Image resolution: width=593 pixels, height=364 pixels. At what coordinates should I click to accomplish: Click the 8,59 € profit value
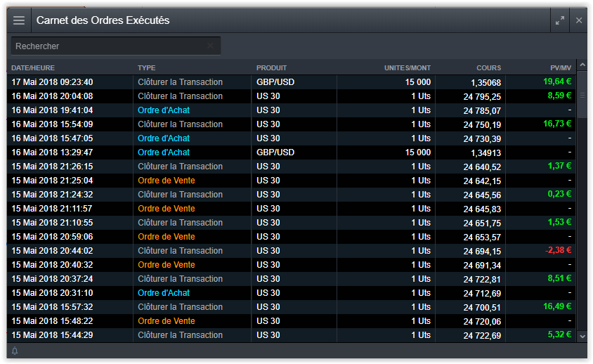click(x=559, y=96)
